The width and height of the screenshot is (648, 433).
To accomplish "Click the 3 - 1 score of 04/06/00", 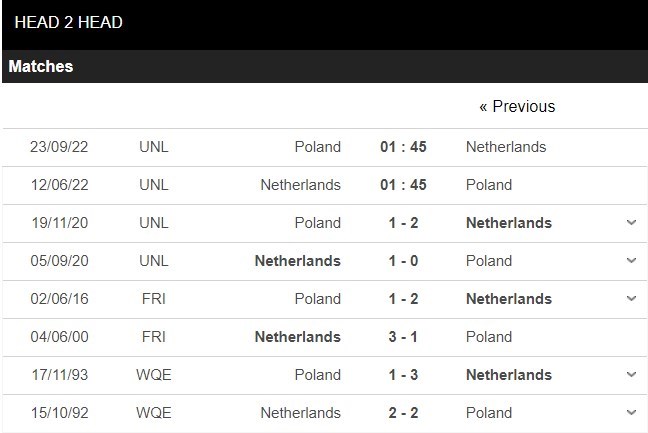I will click(x=403, y=337).
